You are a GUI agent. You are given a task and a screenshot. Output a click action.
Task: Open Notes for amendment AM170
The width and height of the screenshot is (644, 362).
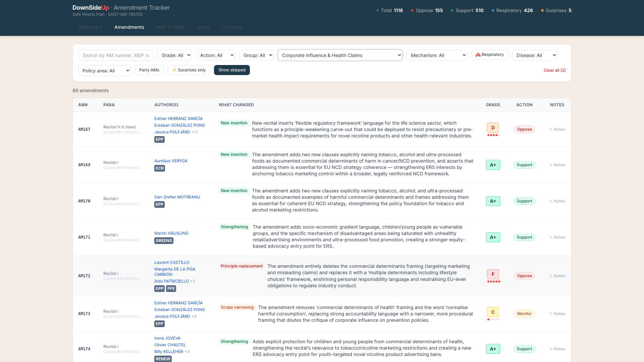click(x=557, y=201)
